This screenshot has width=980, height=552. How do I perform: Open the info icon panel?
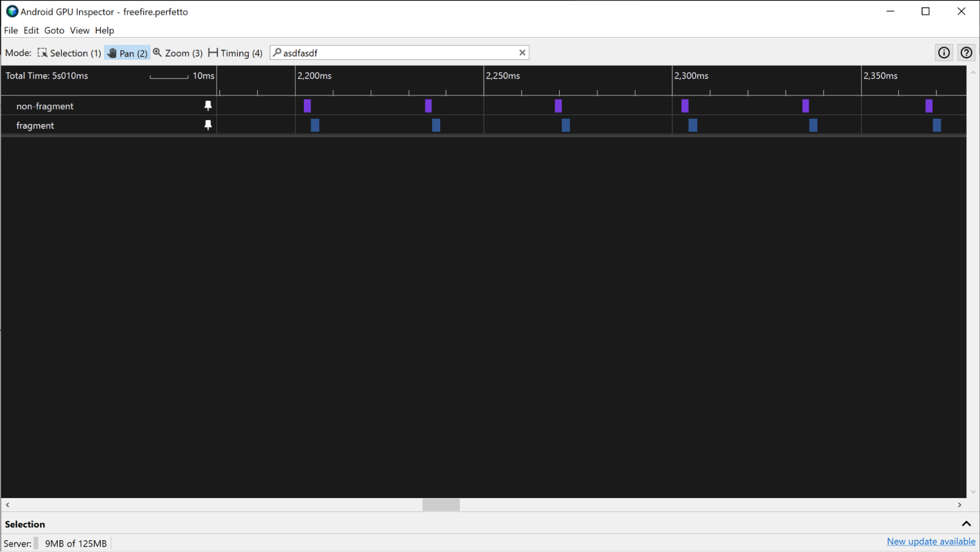click(944, 52)
